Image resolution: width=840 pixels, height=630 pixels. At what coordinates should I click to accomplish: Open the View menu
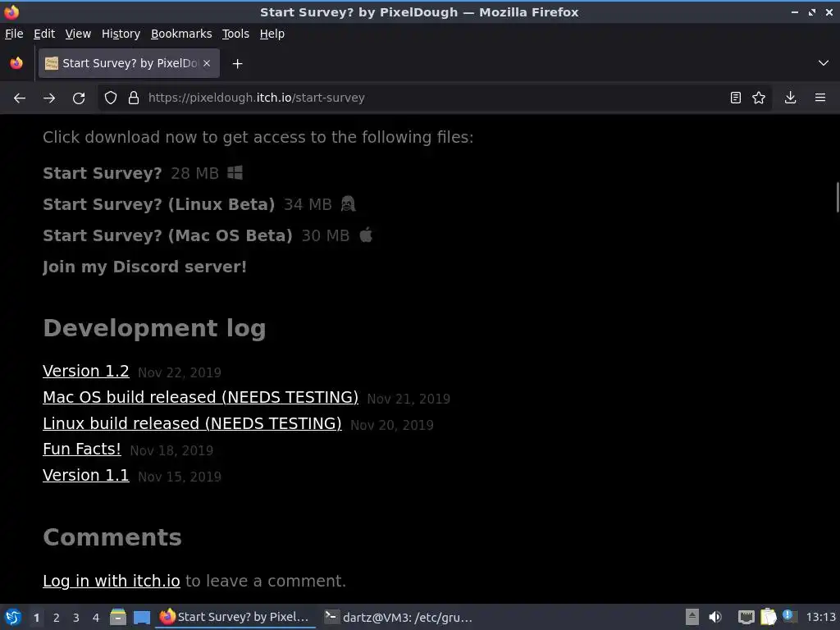[78, 34]
